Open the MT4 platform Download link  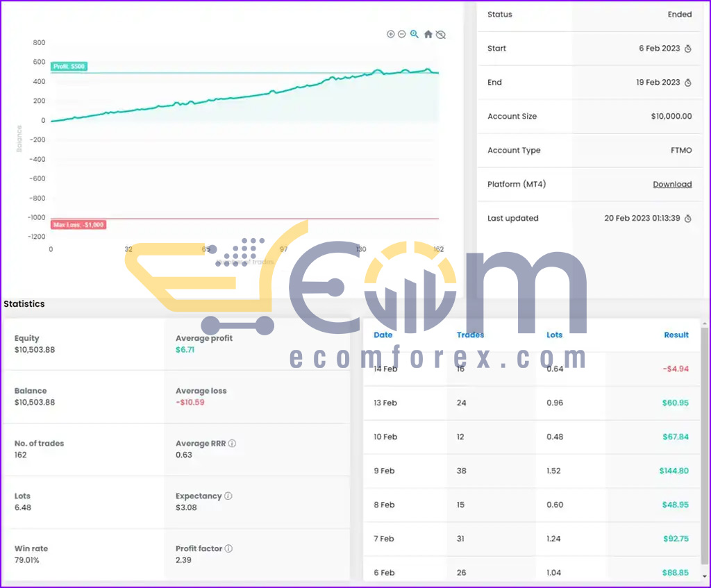tap(672, 184)
